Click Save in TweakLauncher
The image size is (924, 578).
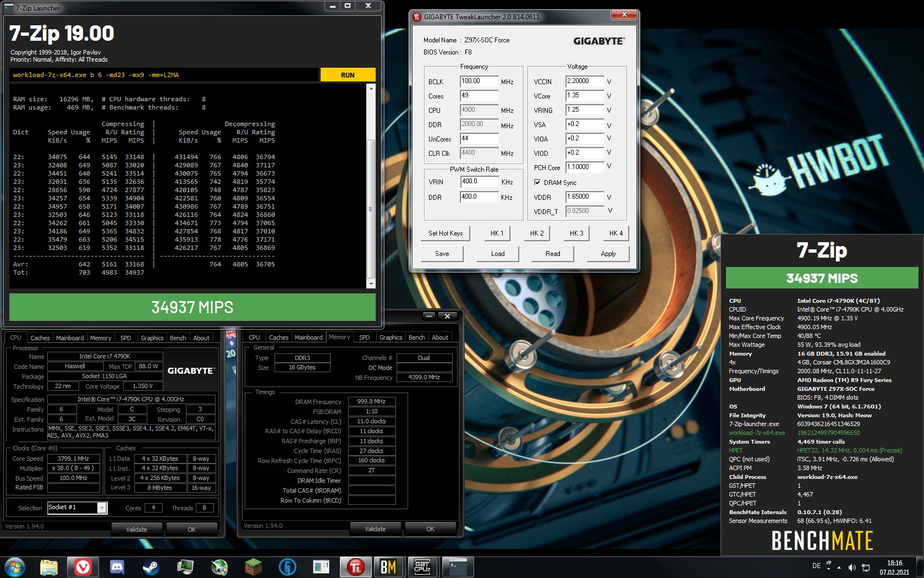coord(442,254)
